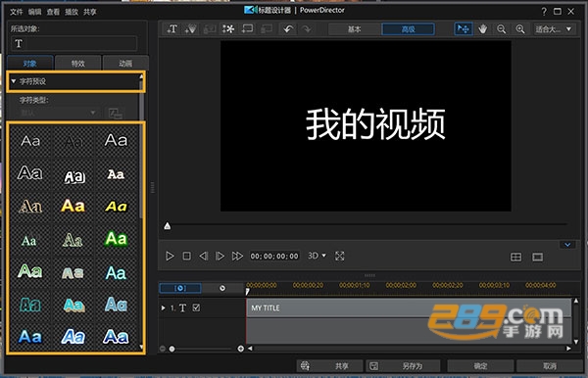588x378 pixels.
Task: Click the round marker button above tracks
Action: tap(222, 288)
